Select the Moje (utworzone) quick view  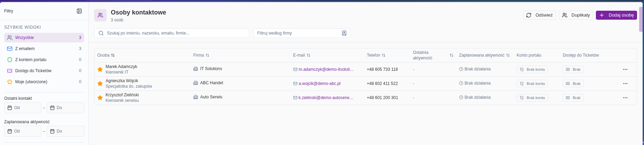coord(44,82)
